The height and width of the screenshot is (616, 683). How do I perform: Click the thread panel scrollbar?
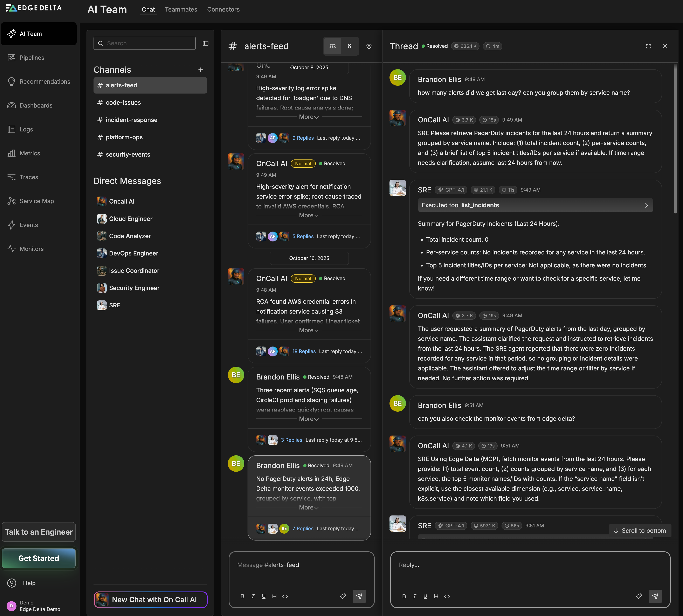675,139
